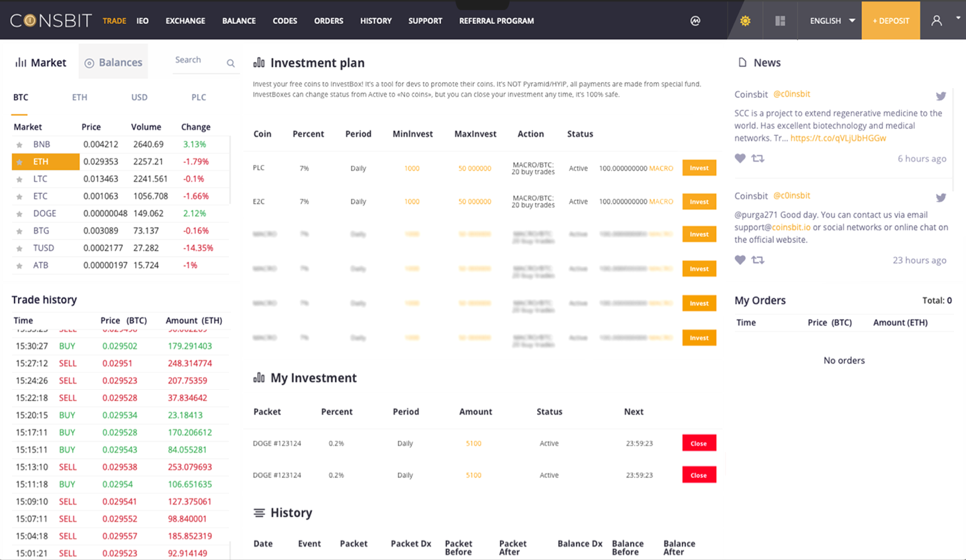The height and width of the screenshot is (560, 966).
Task: Select the PLC market tab
Action: pyautogui.click(x=199, y=97)
